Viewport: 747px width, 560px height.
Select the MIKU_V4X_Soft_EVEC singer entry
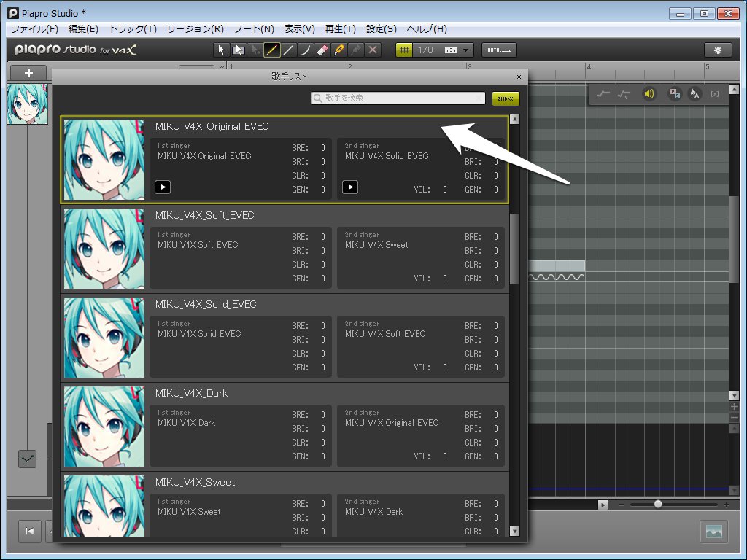[285, 249]
